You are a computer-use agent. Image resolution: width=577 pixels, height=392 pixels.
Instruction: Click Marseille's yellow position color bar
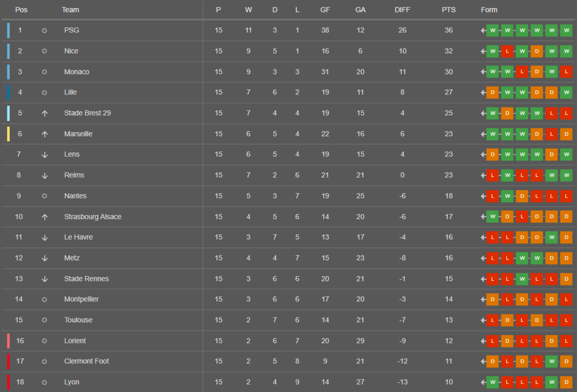(8, 134)
